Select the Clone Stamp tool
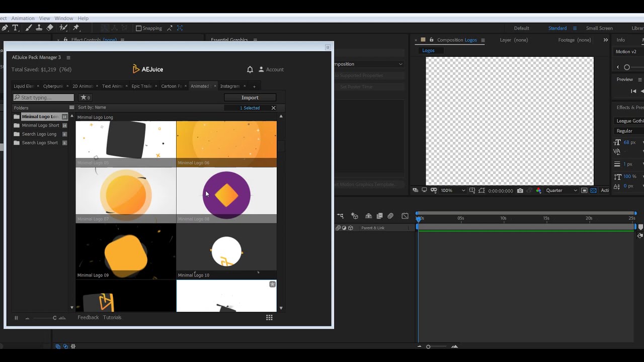Image resolution: width=644 pixels, height=362 pixels. coord(39,28)
